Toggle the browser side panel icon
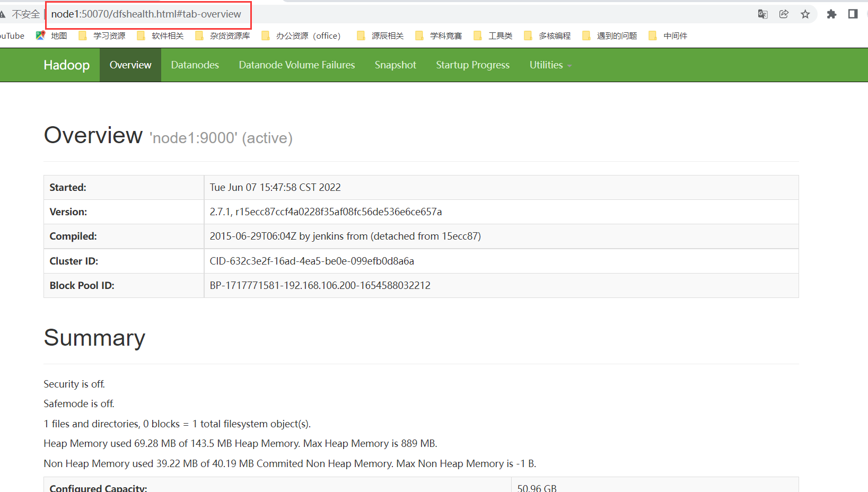Viewport: 868px width, 492px height. click(x=853, y=14)
